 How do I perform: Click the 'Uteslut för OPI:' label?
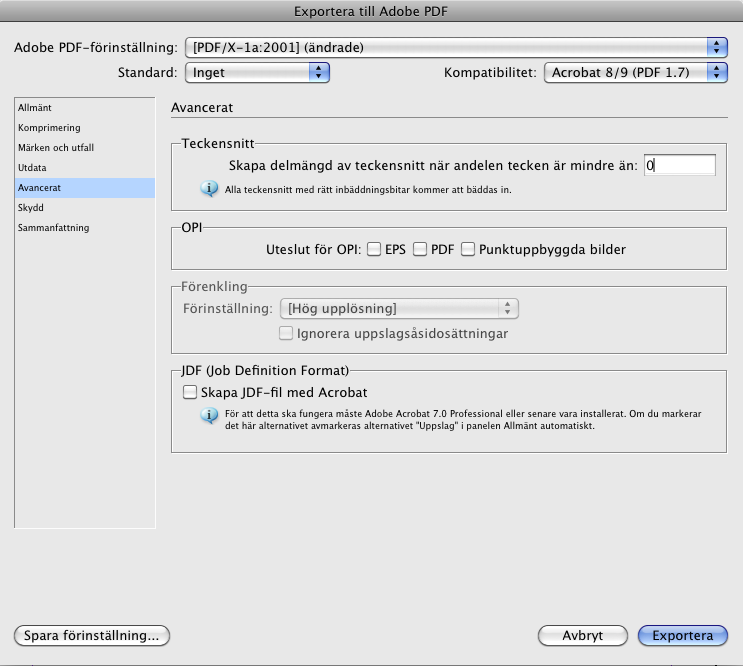(313, 249)
